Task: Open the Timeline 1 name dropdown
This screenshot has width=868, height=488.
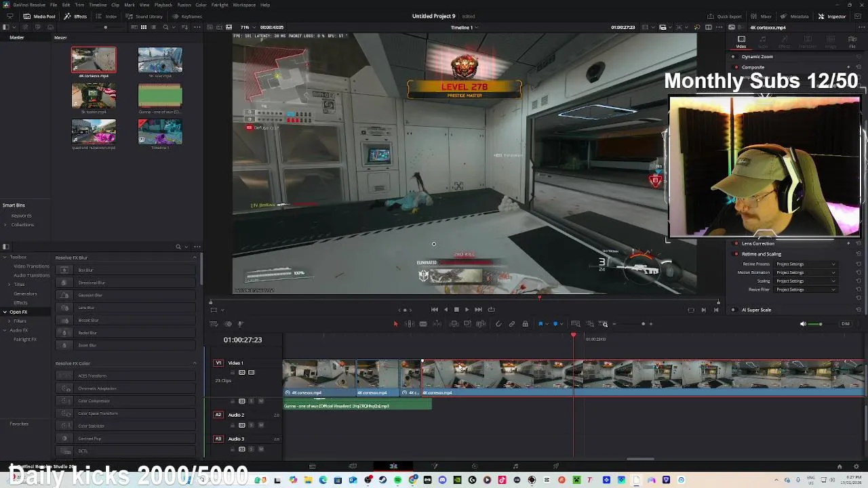Action: point(465,27)
